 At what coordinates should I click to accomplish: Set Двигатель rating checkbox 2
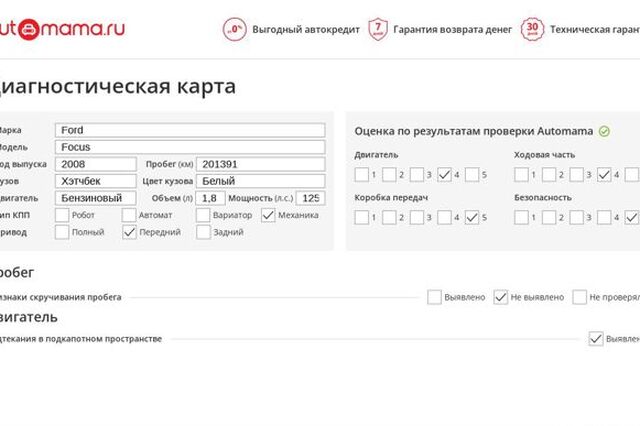coord(389,175)
